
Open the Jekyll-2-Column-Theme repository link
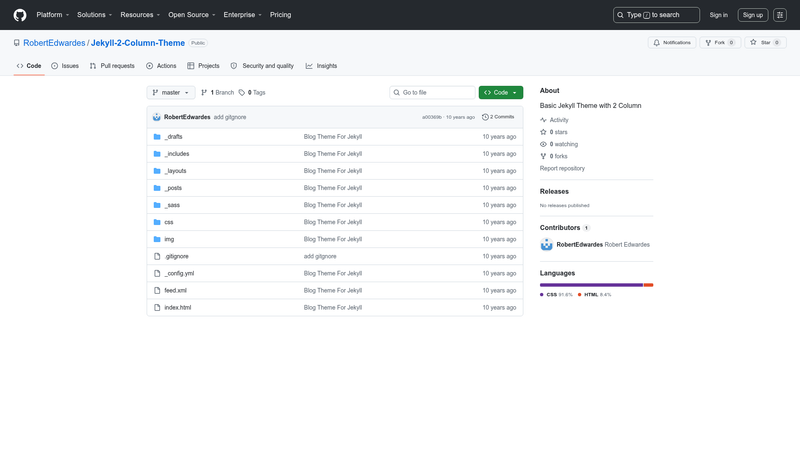coord(138,43)
